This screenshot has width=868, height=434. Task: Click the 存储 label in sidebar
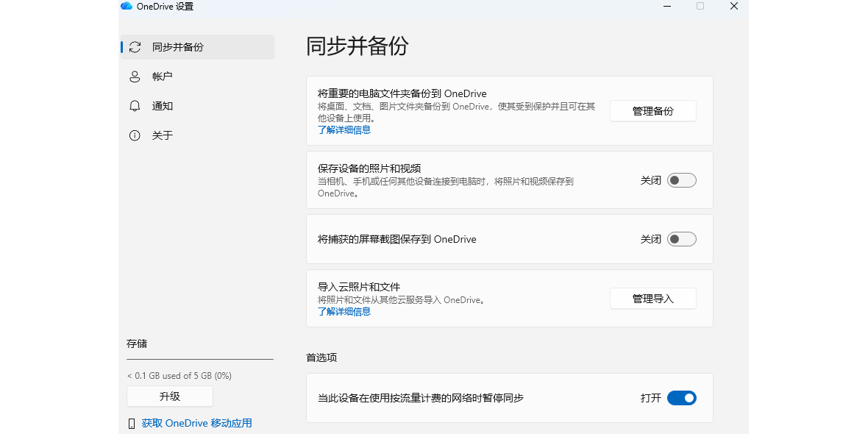(x=137, y=344)
